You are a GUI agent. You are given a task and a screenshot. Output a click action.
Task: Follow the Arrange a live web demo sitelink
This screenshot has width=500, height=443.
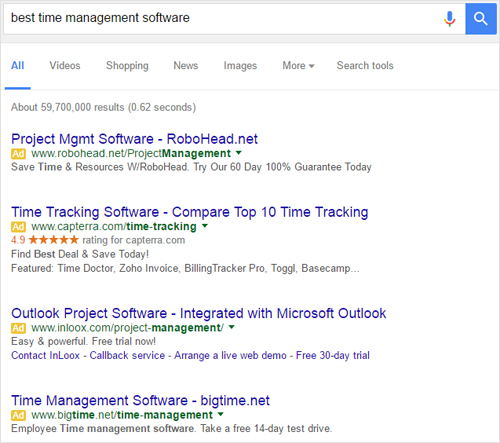coord(230,355)
